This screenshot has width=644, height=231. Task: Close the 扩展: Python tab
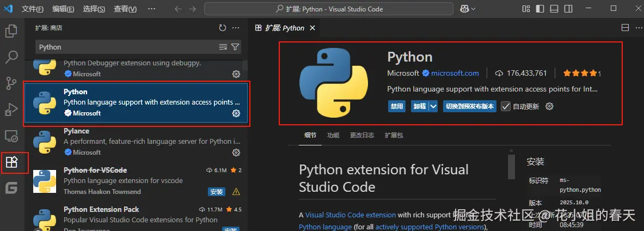pyautogui.click(x=312, y=28)
